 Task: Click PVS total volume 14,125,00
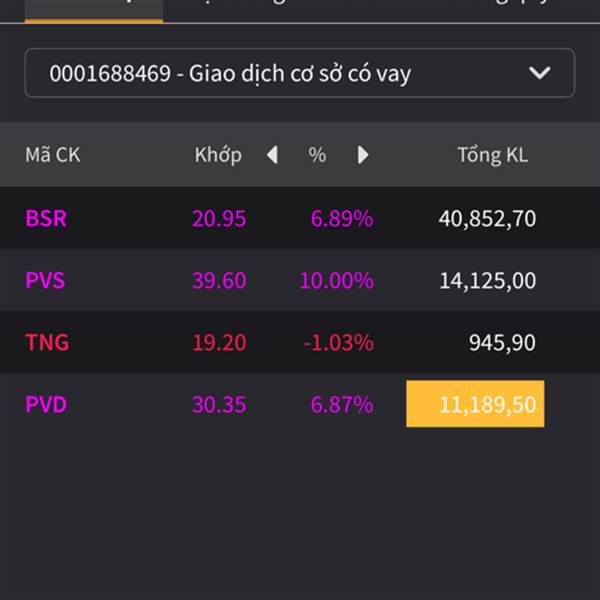[x=487, y=280]
